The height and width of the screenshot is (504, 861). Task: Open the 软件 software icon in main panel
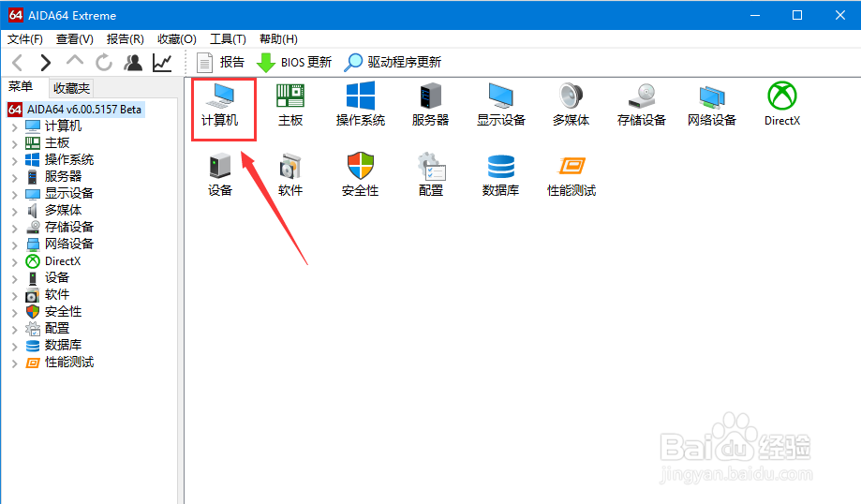point(290,176)
